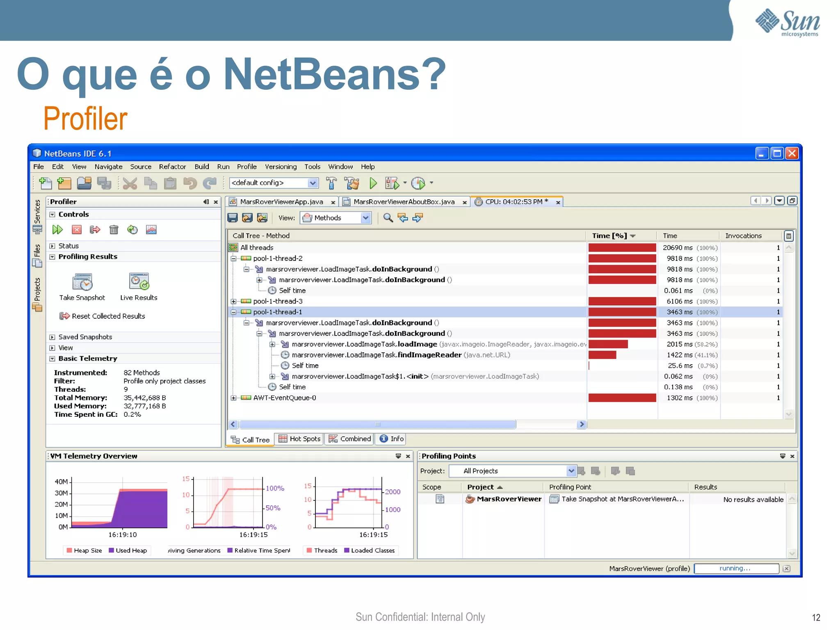Click the Paste clipboard icon
Image resolution: width=840 pixels, height=630 pixels.
[x=170, y=183]
